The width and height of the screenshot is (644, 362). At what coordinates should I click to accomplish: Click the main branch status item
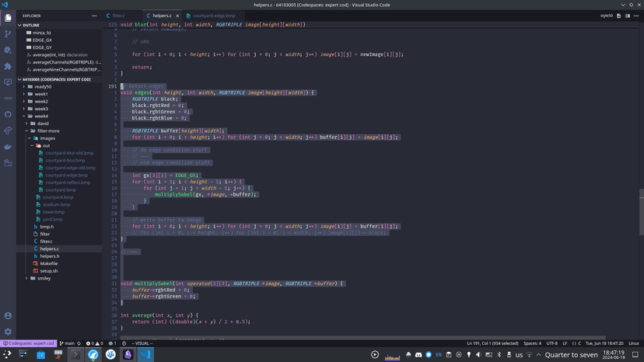pos(69,343)
